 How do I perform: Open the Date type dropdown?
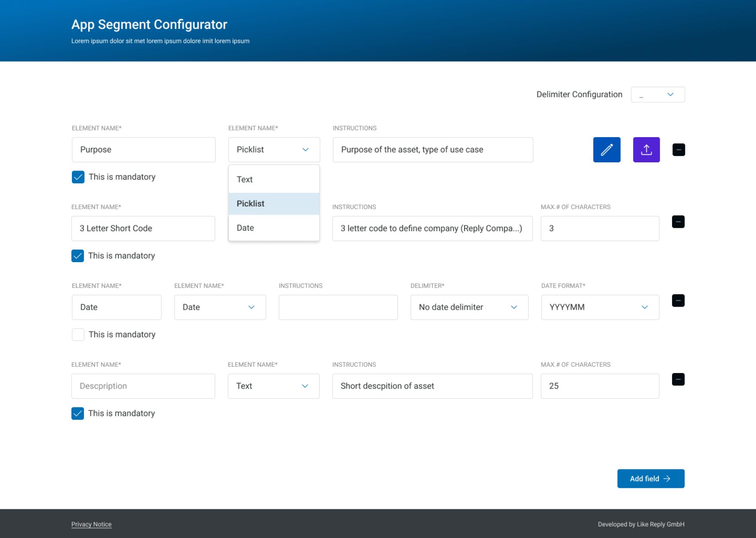click(220, 307)
